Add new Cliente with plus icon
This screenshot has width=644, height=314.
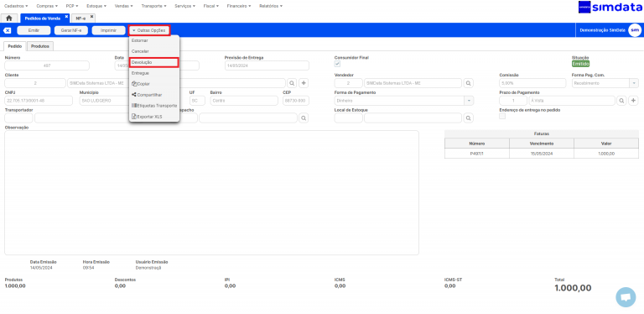[304, 83]
